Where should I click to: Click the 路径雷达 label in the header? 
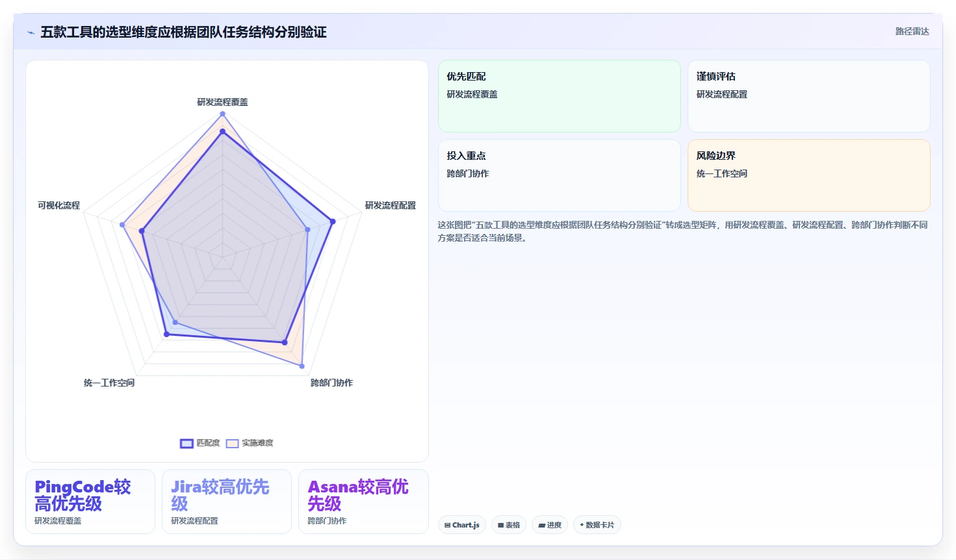(912, 31)
